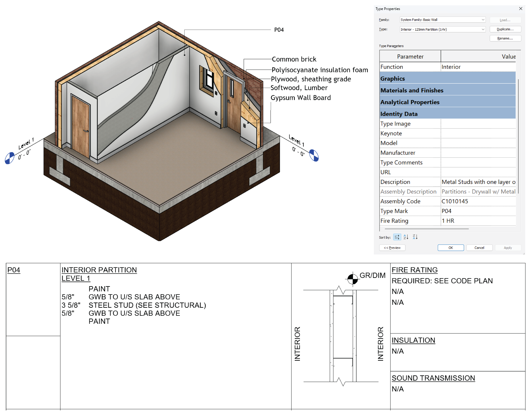The height and width of the screenshot is (413, 532).
Task: Click INSULATION heading in schedule
Action: coord(413,340)
